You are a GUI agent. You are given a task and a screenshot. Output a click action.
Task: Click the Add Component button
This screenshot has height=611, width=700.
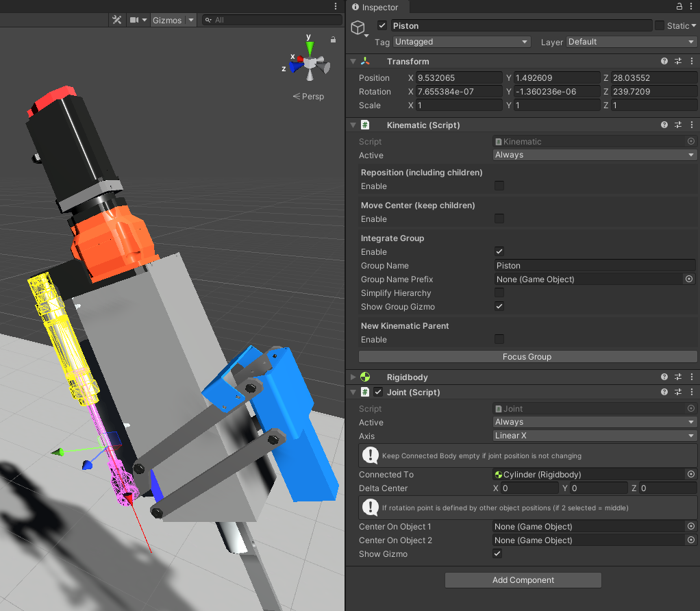pos(523,580)
